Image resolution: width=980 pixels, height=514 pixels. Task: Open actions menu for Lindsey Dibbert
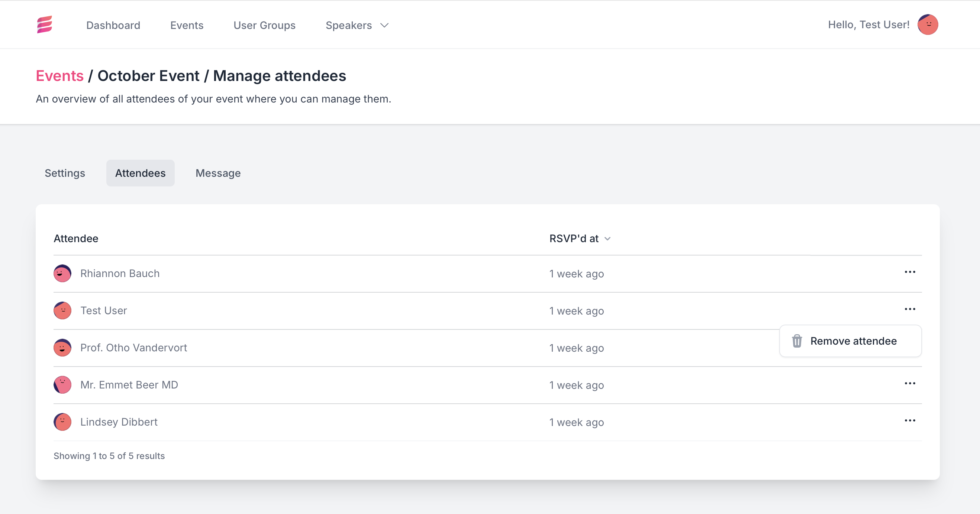910,421
